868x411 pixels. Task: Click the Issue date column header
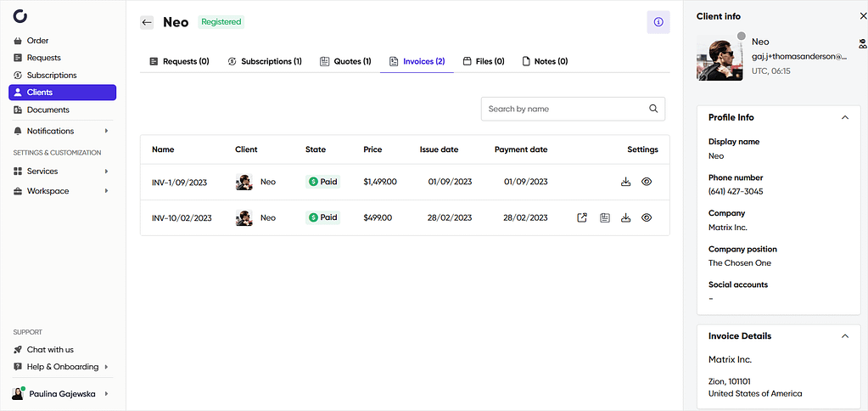point(439,149)
